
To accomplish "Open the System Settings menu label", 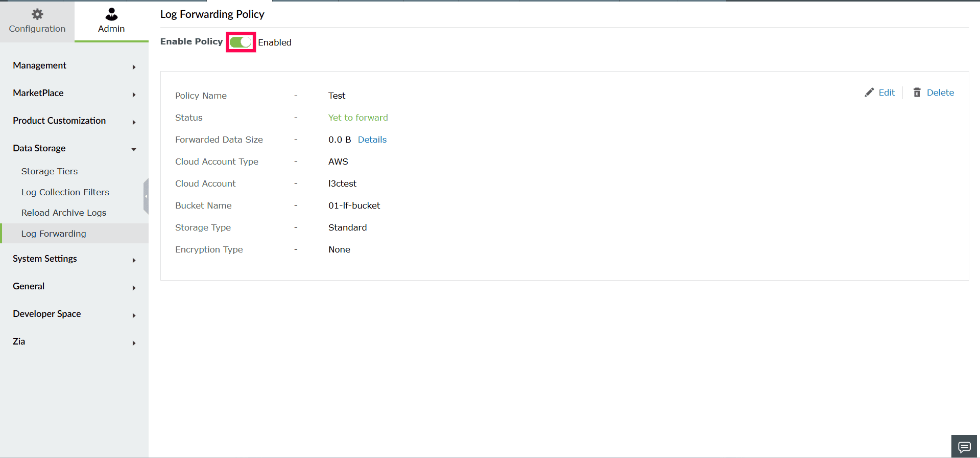I will [45, 259].
